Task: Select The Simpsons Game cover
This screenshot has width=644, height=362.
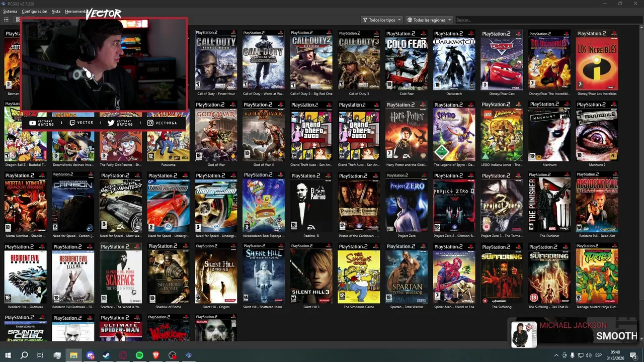Action: click(x=359, y=273)
